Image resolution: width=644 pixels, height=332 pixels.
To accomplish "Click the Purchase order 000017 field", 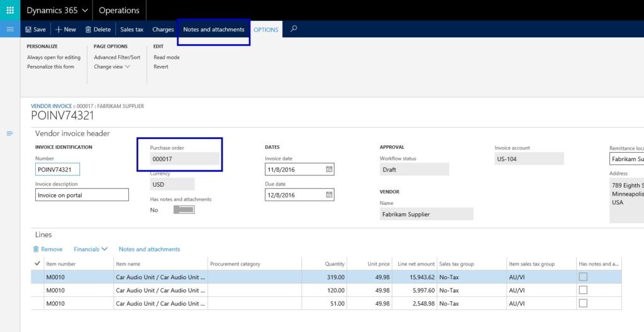I will (185, 158).
